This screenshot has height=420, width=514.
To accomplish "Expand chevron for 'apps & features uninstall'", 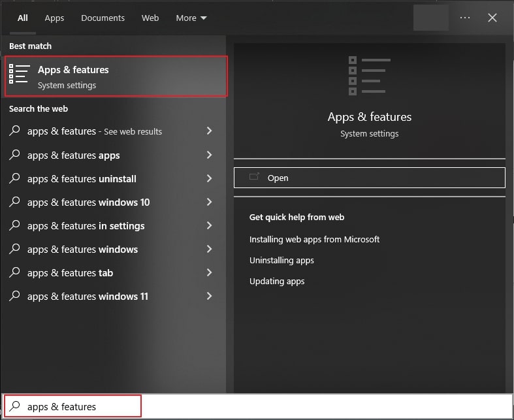I will point(209,178).
